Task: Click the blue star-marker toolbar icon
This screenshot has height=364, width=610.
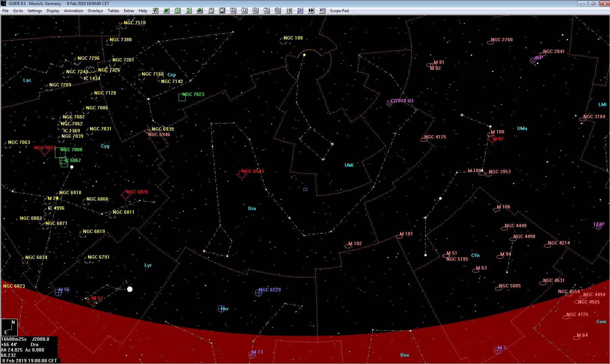Action: click(x=300, y=10)
